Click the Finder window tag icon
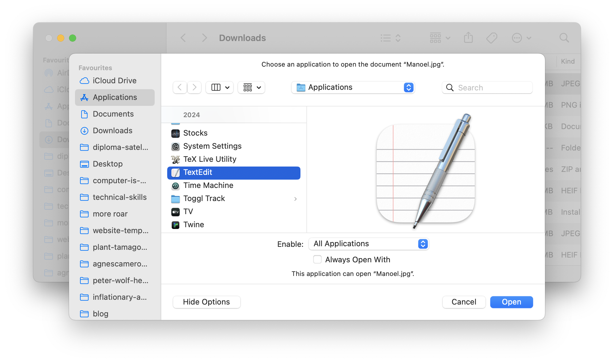The width and height of the screenshot is (614, 364). click(492, 38)
